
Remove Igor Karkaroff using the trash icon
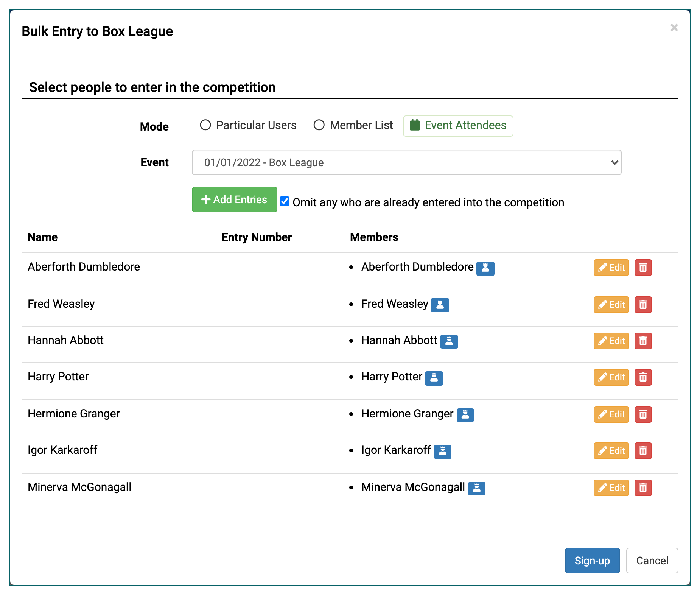click(643, 451)
